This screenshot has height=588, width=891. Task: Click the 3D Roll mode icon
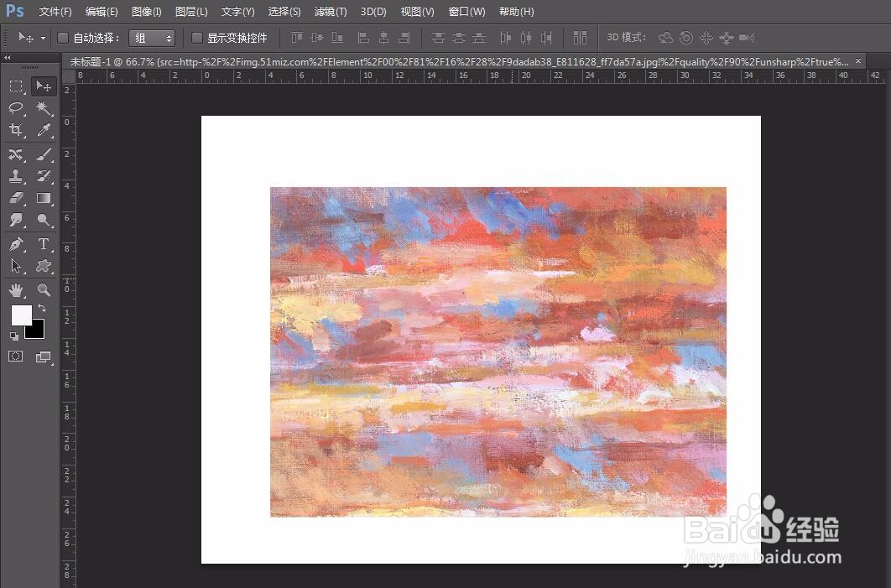click(x=686, y=38)
